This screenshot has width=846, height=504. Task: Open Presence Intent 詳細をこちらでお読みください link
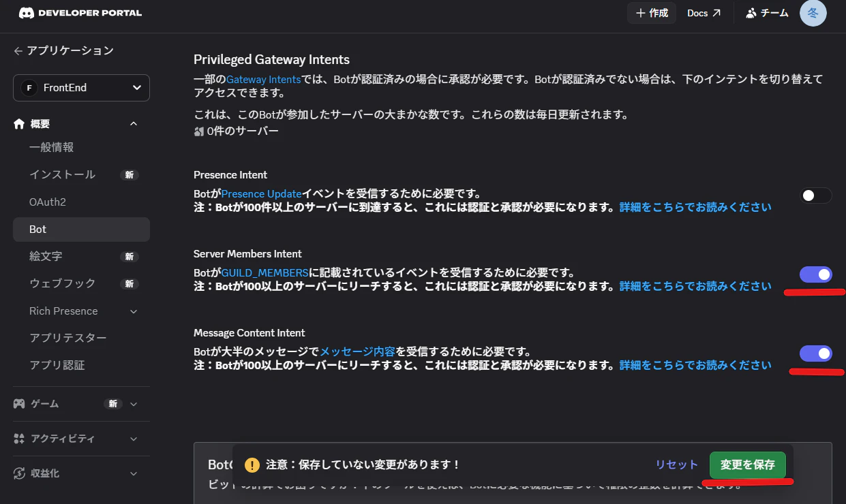tap(695, 207)
